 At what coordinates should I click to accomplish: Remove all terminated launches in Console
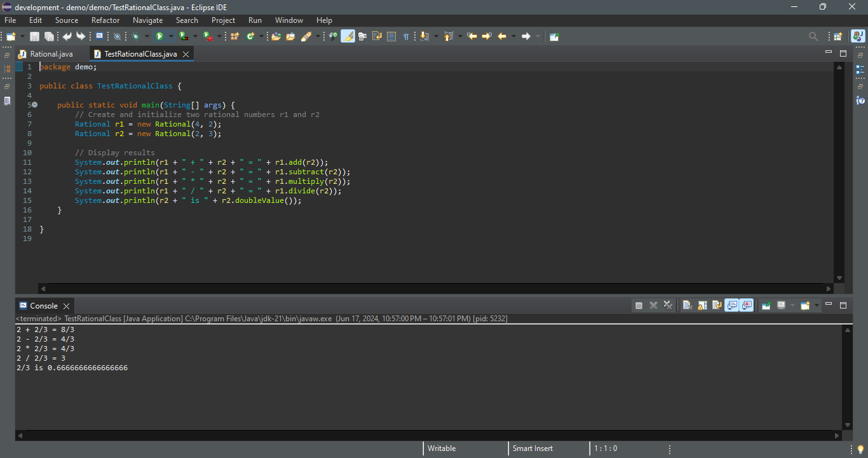click(668, 305)
